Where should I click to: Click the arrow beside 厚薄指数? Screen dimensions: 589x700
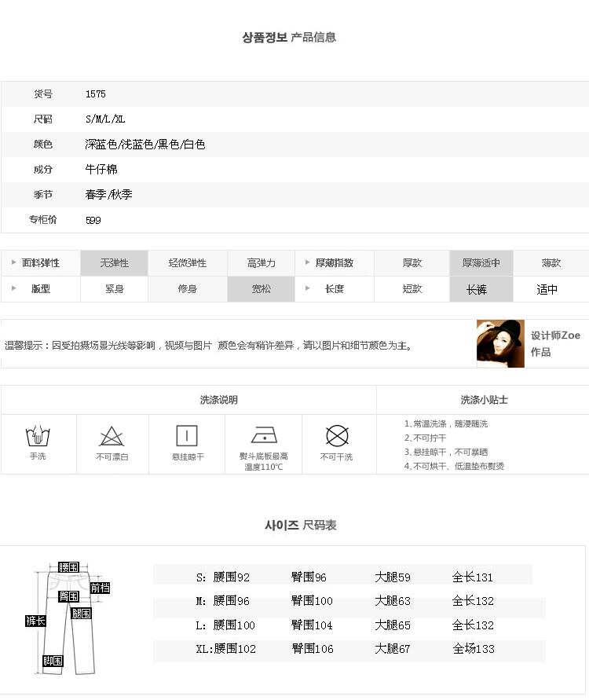[307, 262]
